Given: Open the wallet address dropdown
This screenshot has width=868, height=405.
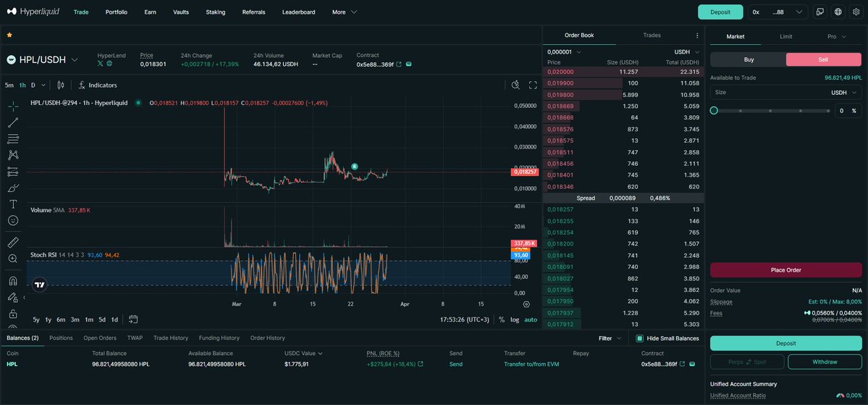Looking at the screenshot, I should 778,12.
